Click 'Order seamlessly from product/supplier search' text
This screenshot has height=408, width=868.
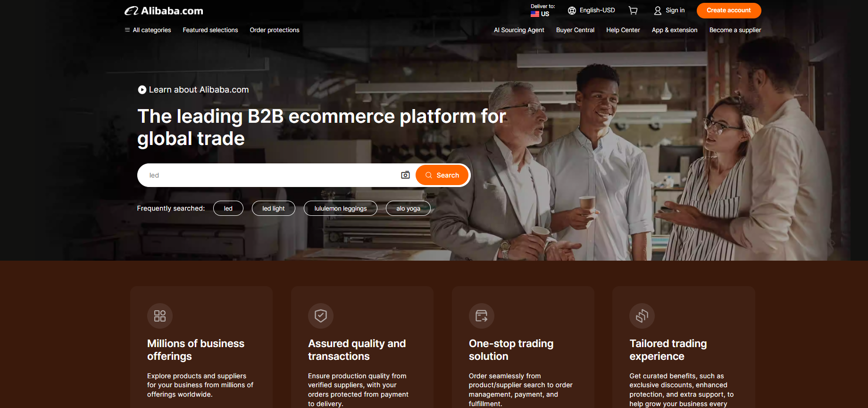521,390
